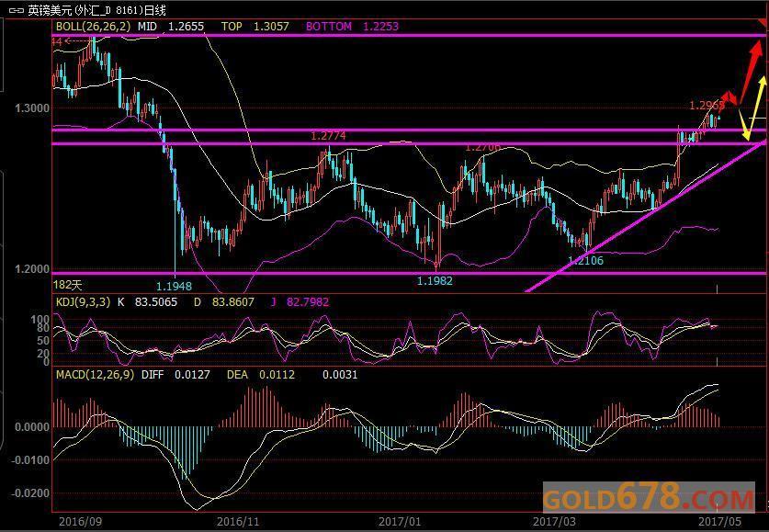Click the 1.2000 price axis label
This screenshot has width=769, height=532.
pyautogui.click(x=32, y=269)
